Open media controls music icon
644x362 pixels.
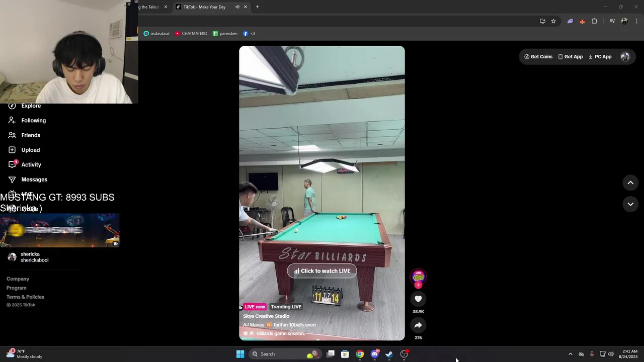[612, 21]
